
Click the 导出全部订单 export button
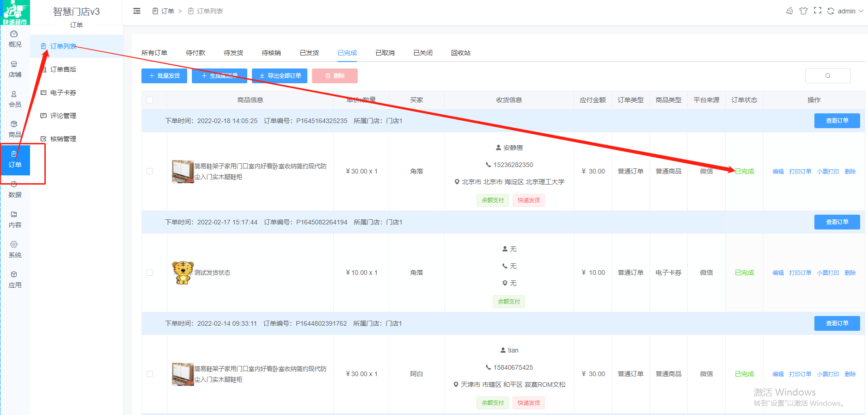(280, 76)
